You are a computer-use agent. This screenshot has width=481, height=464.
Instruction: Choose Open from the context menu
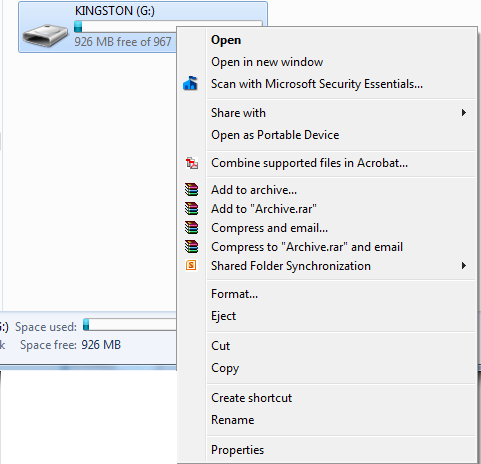point(326,40)
